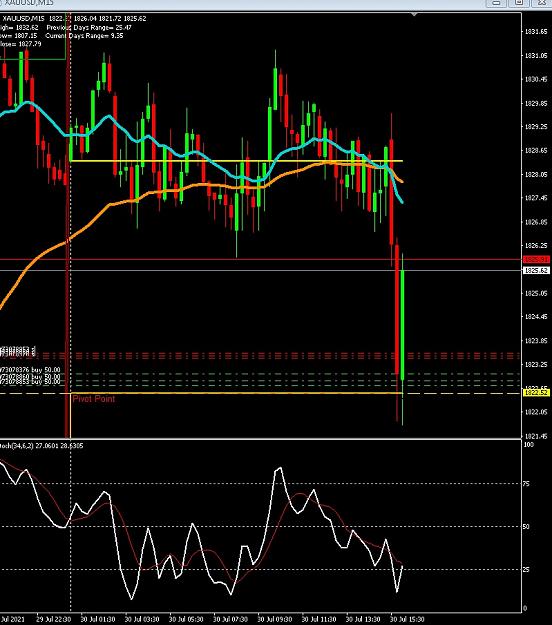Click the 75 level on stochastic scale
This screenshot has height=625, width=552.
point(526,483)
